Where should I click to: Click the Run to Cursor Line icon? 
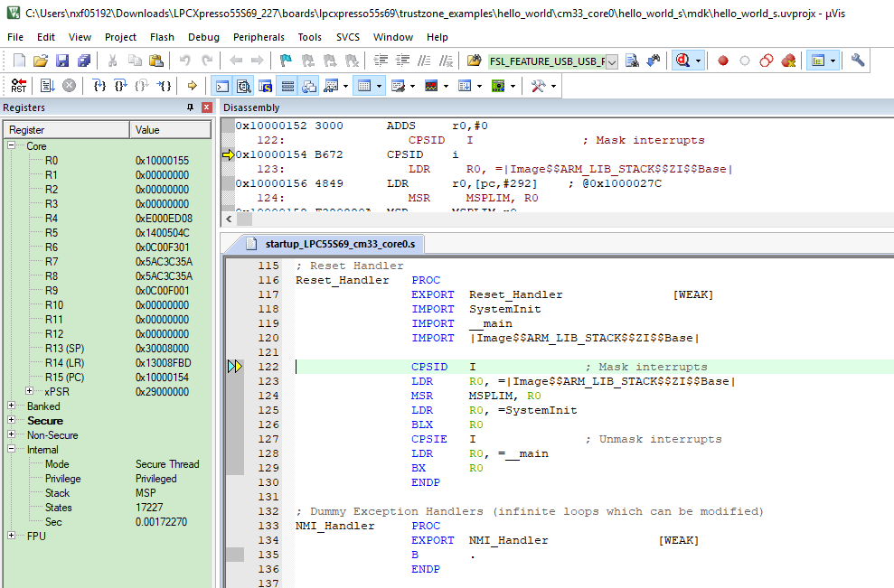pyautogui.click(x=165, y=86)
